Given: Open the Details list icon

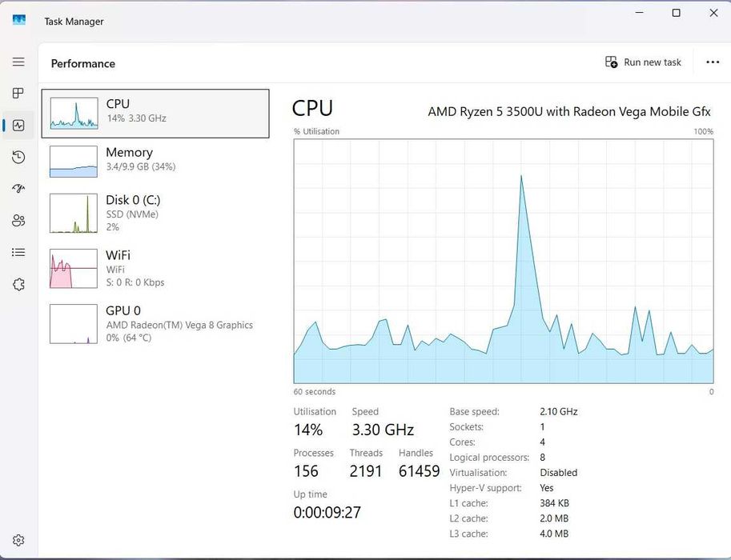Looking at the screenshot, I should tap(18, 253).
